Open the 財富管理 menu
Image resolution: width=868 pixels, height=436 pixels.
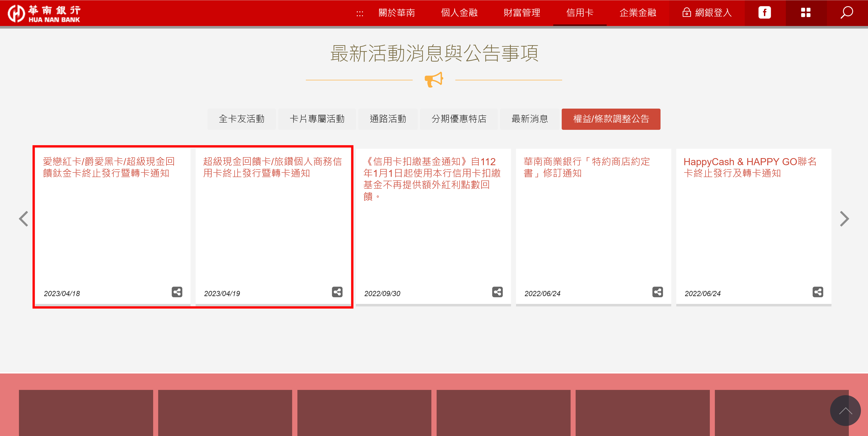pos(522,13)
